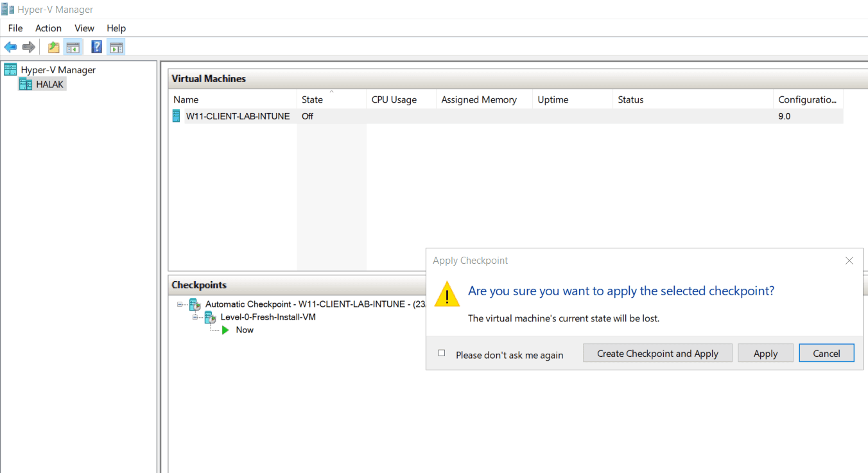Open the View menu
The image size is (868, 473).
[84, 28]
